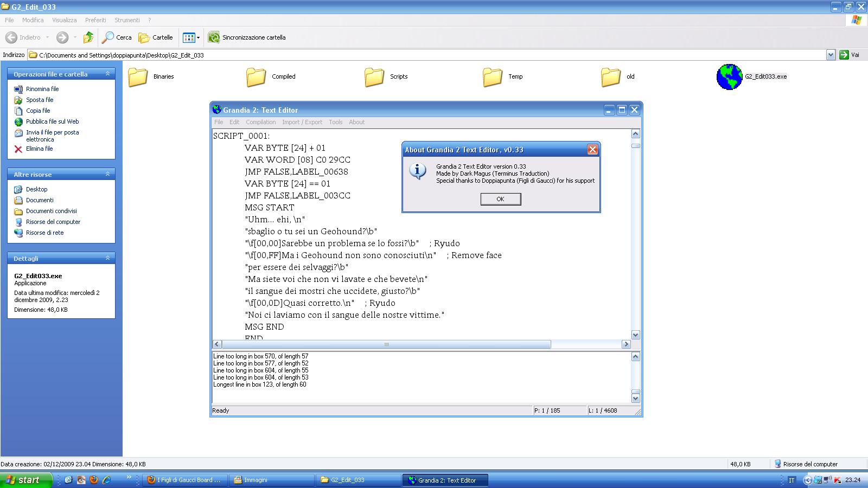Viewport: 868px width, 488px height.
Task: Click Copia file link
Action: (x=38, y=111)
